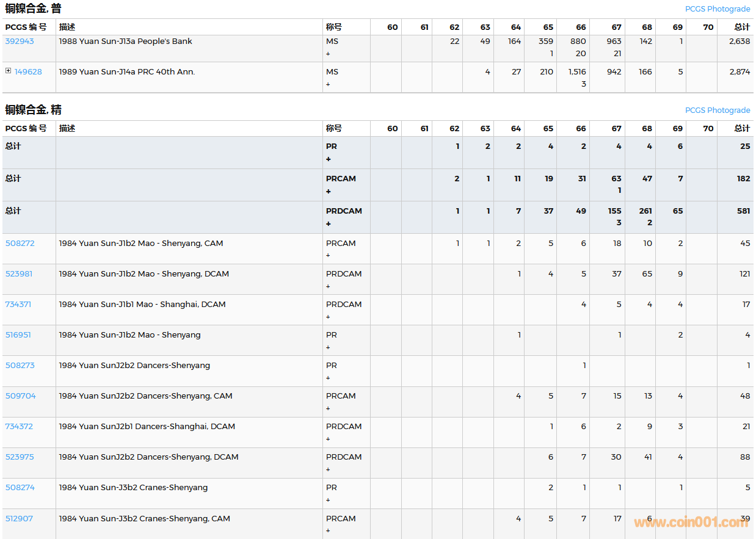Image resolution: width=756 pixels, height=539 pixels.
Task: Click the plus sign under MS for 392943
Action: (x=328, y=54)
